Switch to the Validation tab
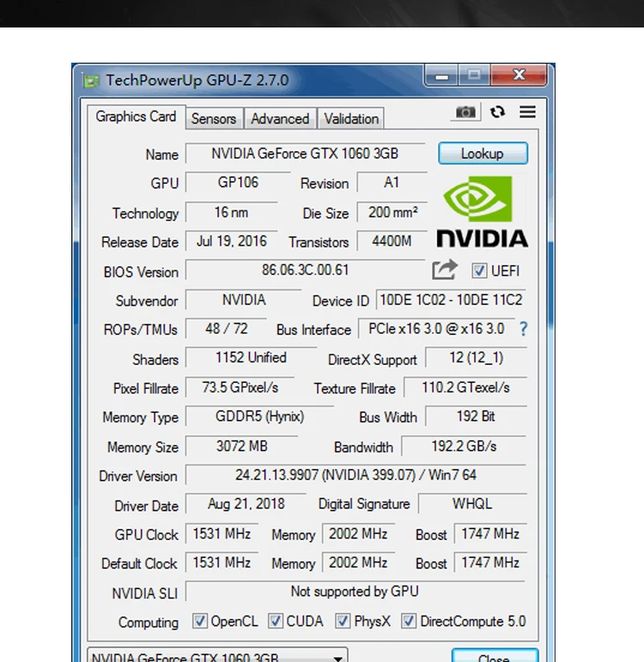Viewport: 644px width, 662px height. pos(351,118)
